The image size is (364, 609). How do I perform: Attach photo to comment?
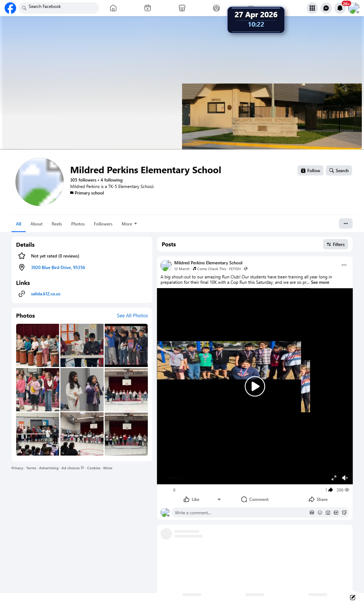pyautogui.click(x=328, y=513)
